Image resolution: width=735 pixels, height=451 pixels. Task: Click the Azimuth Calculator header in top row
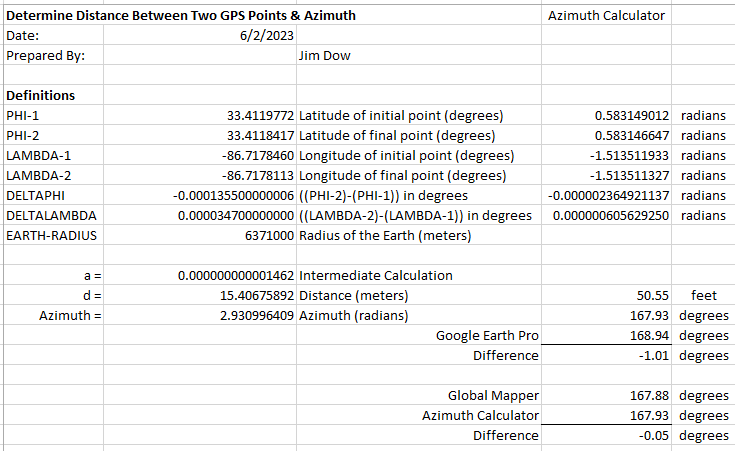point(607,16)
